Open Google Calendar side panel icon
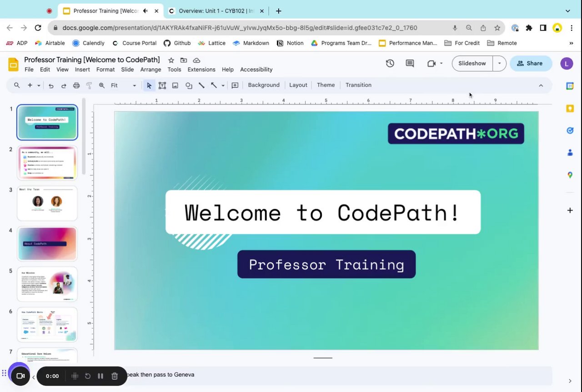 [x=570, y=86]
